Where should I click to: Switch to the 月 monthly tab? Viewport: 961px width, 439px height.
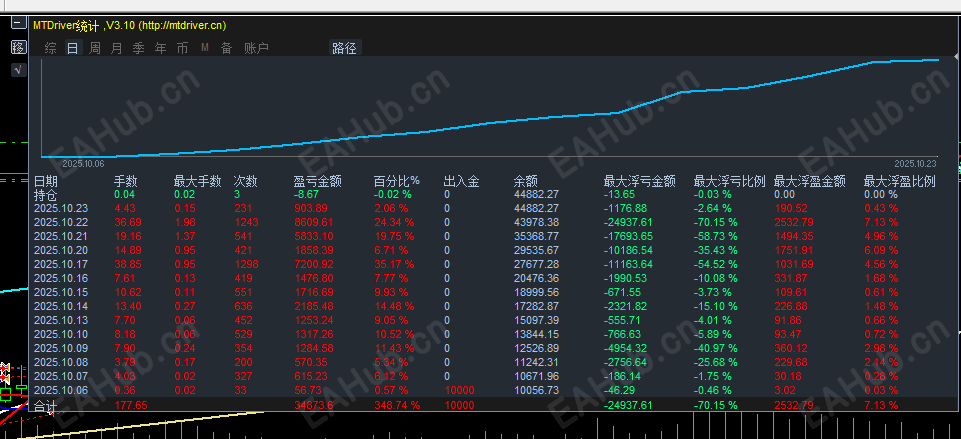point(116,48)
